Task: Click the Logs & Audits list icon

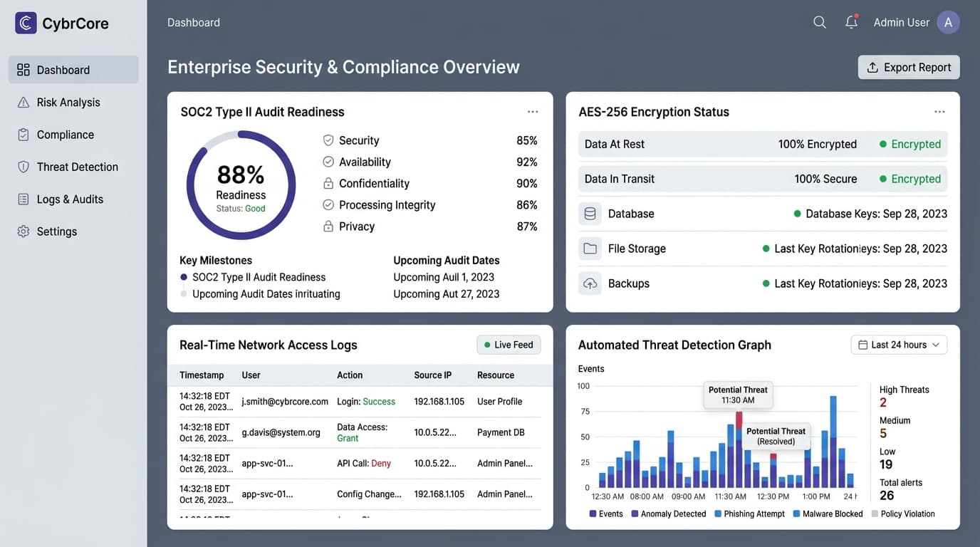Action: [24, 199]
